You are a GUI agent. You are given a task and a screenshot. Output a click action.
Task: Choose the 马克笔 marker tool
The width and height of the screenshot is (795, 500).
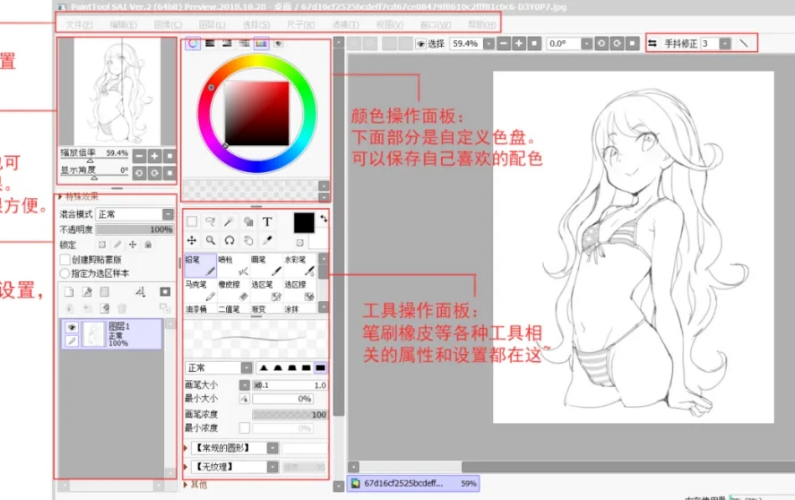(200, 291)
